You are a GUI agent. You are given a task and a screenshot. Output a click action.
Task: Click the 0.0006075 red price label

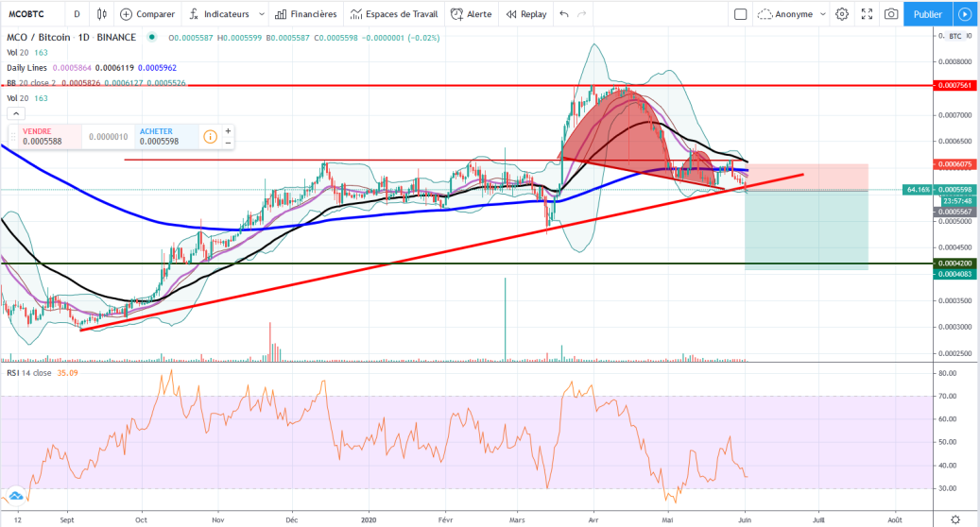pos(954,164)
